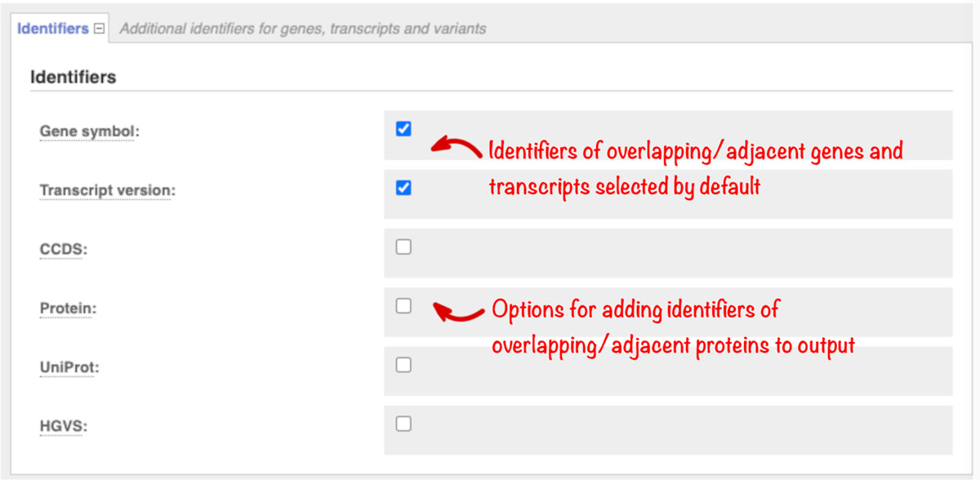Click the Transcript version help label

tap(108, 191)
